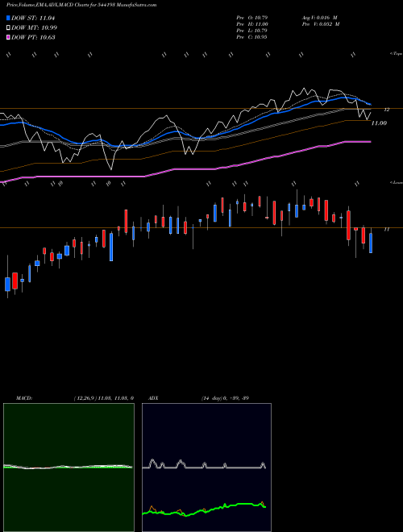Click the 'Pre V: 0.052 M' volume text
Image resolution: width=403 pixels, height=532 pixels.
pos(320,24)
